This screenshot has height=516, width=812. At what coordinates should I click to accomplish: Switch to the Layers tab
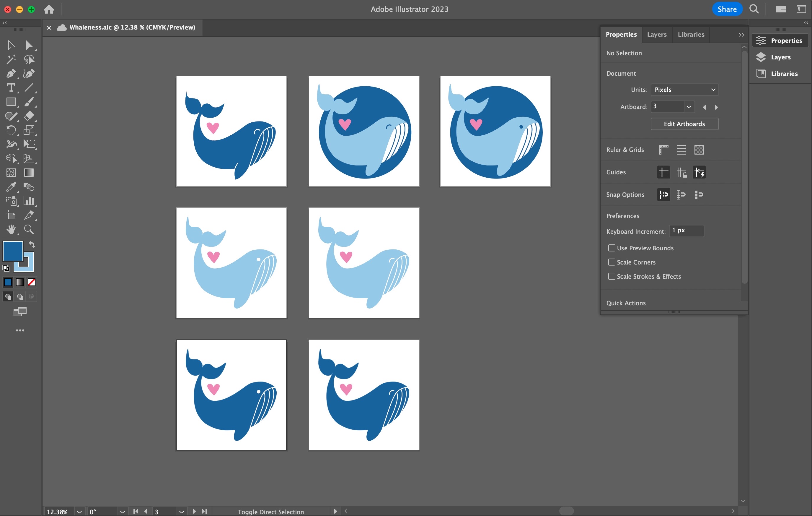pos(657,34)
